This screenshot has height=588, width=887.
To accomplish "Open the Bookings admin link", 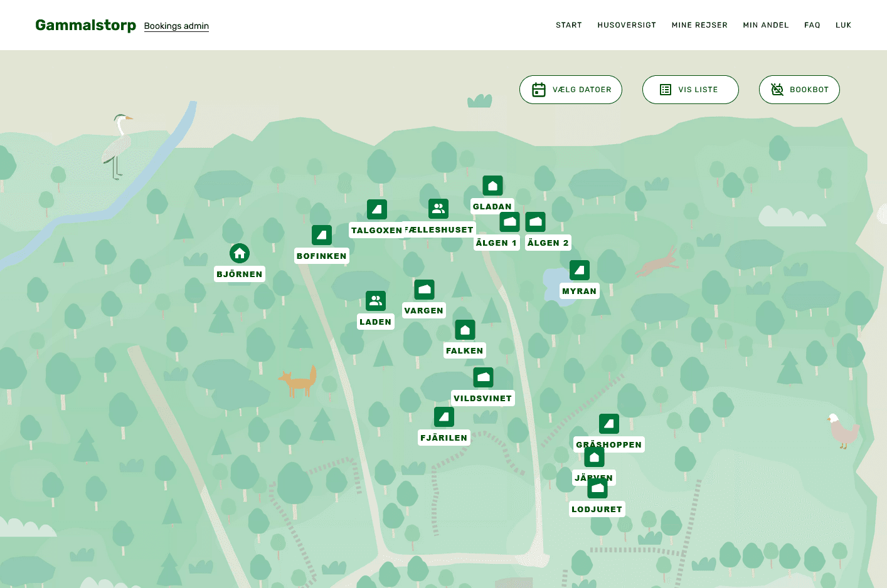I will click(176, 26).
